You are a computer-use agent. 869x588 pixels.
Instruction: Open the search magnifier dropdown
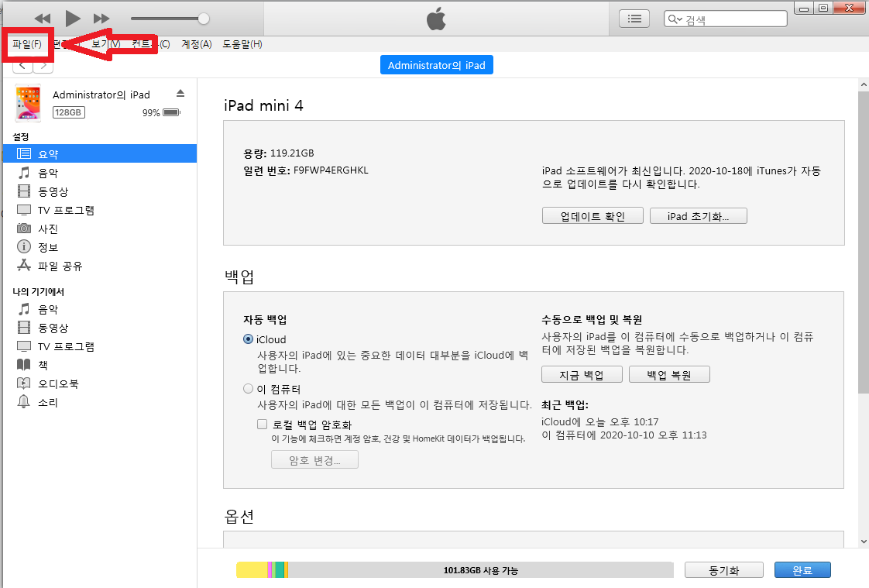[675, 19]
